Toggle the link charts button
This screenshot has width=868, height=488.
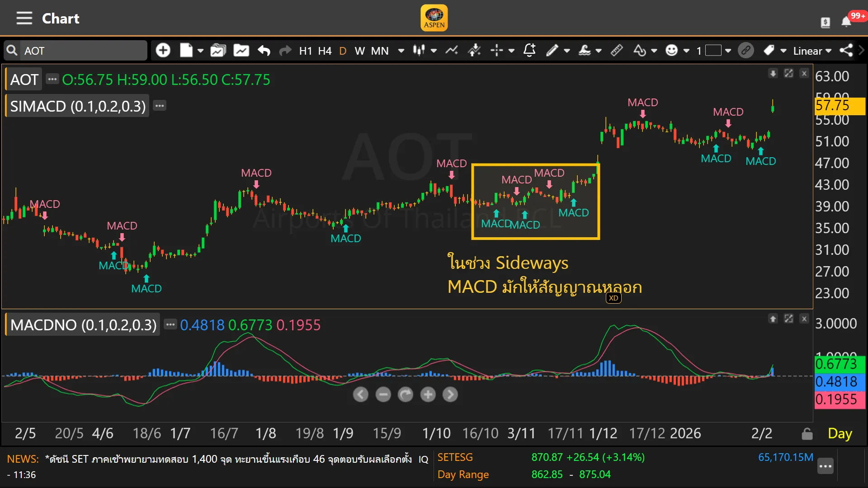point(746,50)
